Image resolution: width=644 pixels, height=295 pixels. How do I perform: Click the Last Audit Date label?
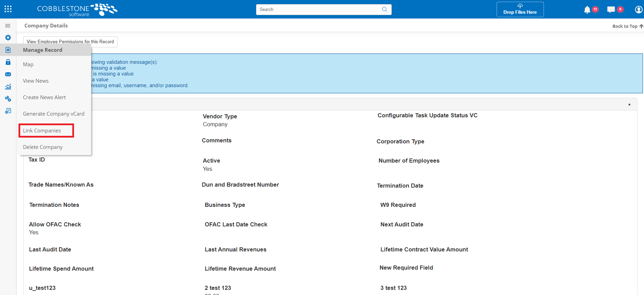(50, 250)
